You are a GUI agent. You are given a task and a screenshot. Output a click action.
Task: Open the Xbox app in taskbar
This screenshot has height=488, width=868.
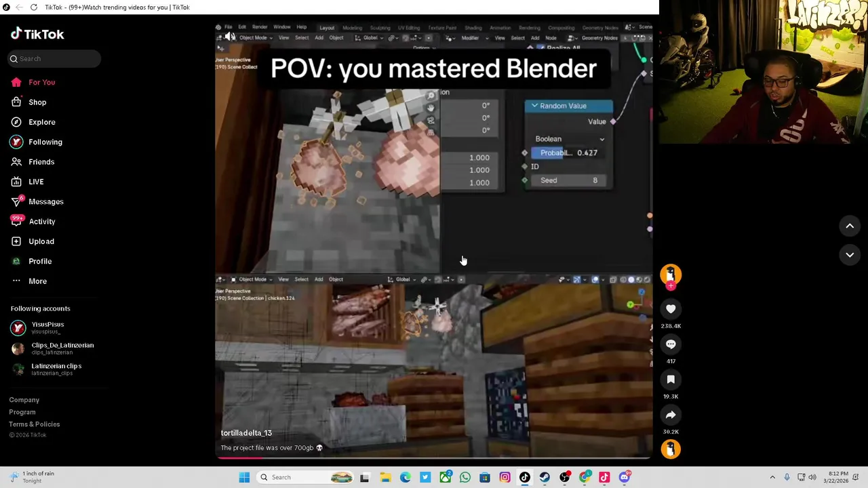(x=445, y=477)
